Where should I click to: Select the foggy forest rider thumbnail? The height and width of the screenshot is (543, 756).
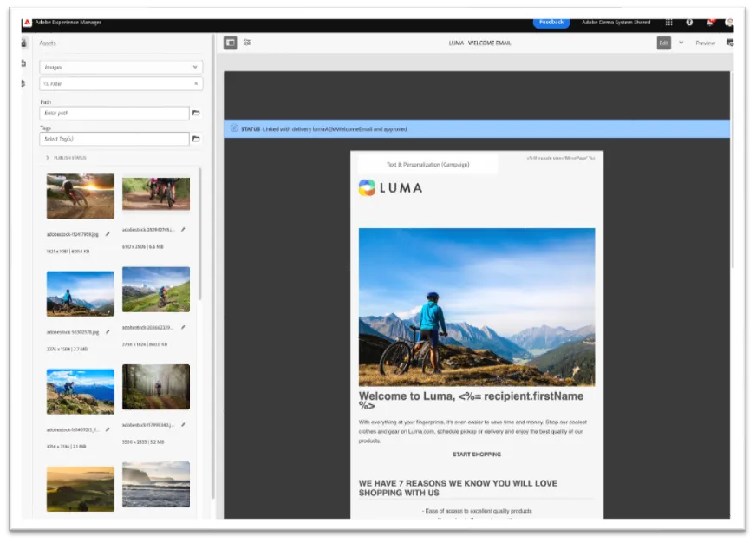pyautogui.click(x=156, y=387)
